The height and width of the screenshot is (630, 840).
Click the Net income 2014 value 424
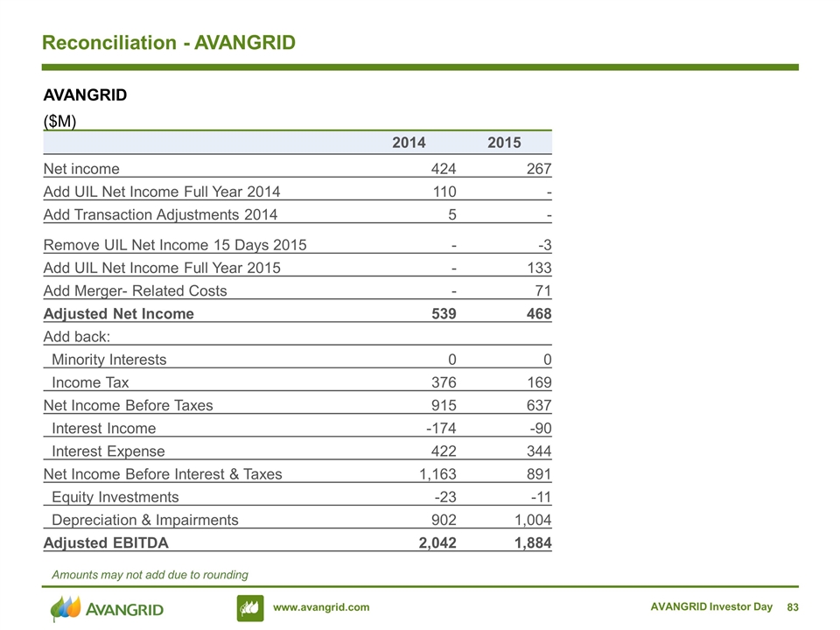pyautogui.click(x=444, y=169)
